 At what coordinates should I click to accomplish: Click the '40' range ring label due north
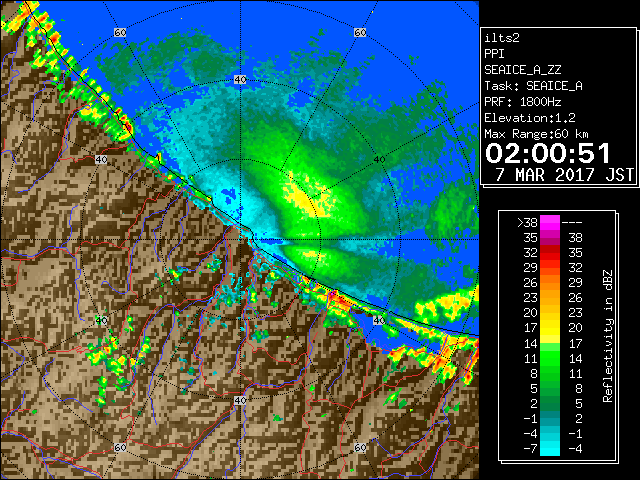240,80
